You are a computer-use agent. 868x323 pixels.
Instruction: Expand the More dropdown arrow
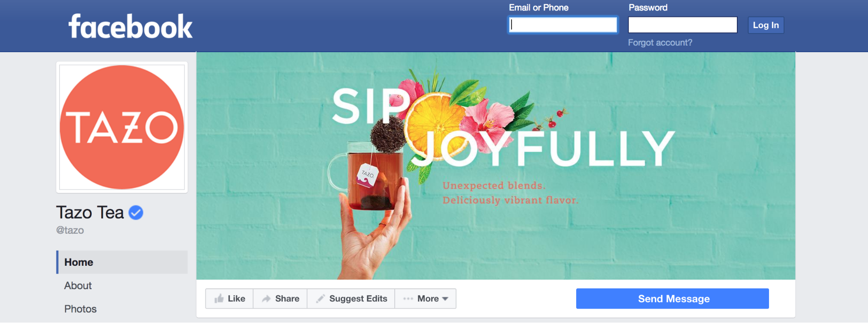(x=445, y=299)
